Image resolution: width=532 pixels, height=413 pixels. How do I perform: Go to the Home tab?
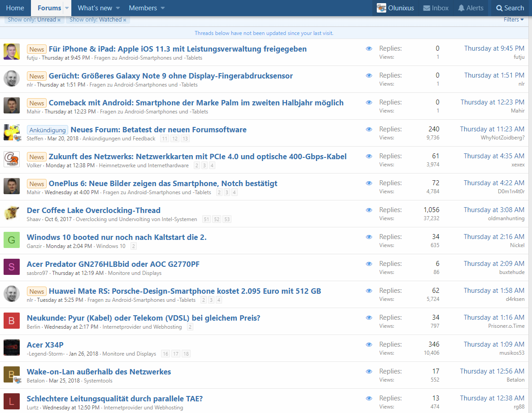click(x=15, y=8)
